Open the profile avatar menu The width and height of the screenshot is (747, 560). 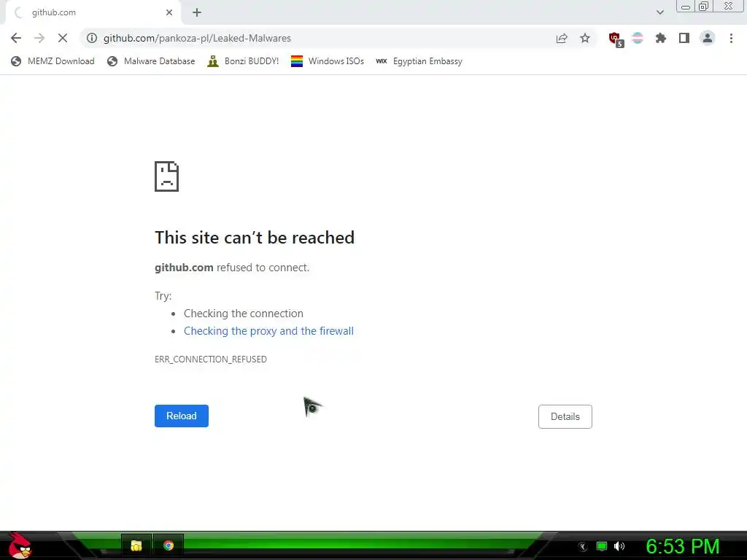coord(708,38)
